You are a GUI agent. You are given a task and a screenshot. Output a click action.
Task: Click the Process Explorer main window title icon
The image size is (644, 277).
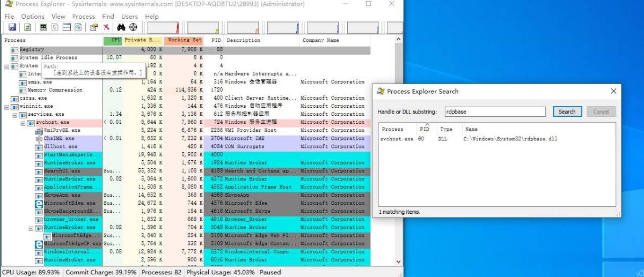point(9,4)
